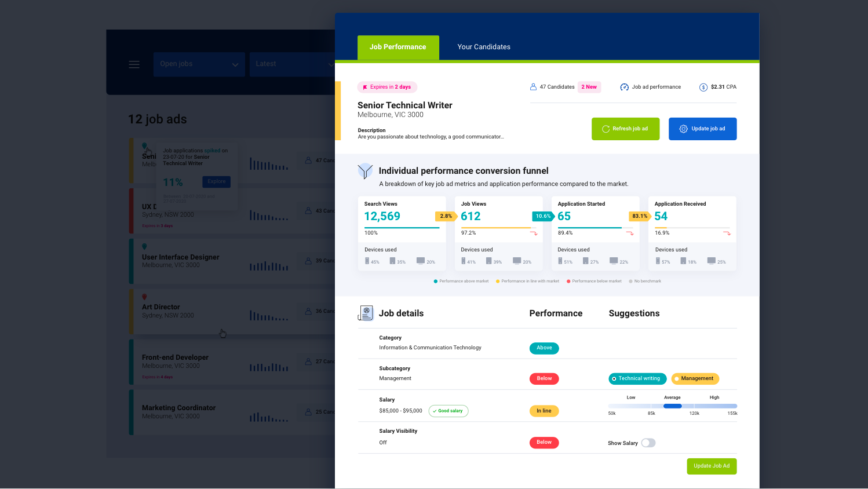
Task: Click the CPA dollar icon
Action: coord(703,87)
